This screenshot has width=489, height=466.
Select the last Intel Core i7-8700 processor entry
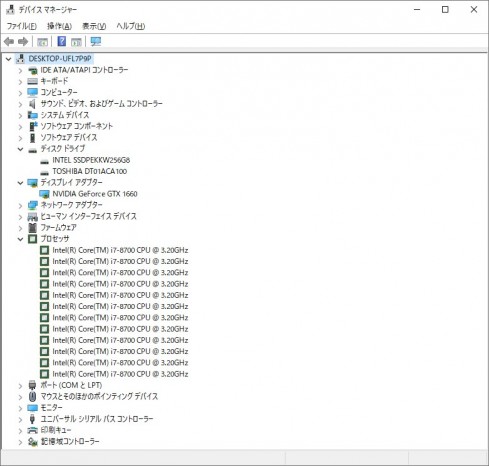(x=120, y=374)
